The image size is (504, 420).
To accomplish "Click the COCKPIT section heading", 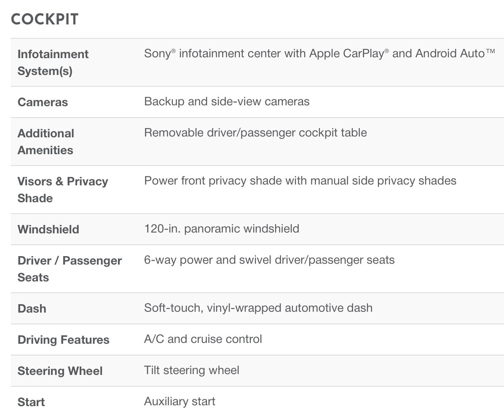I will coord(45,19).
